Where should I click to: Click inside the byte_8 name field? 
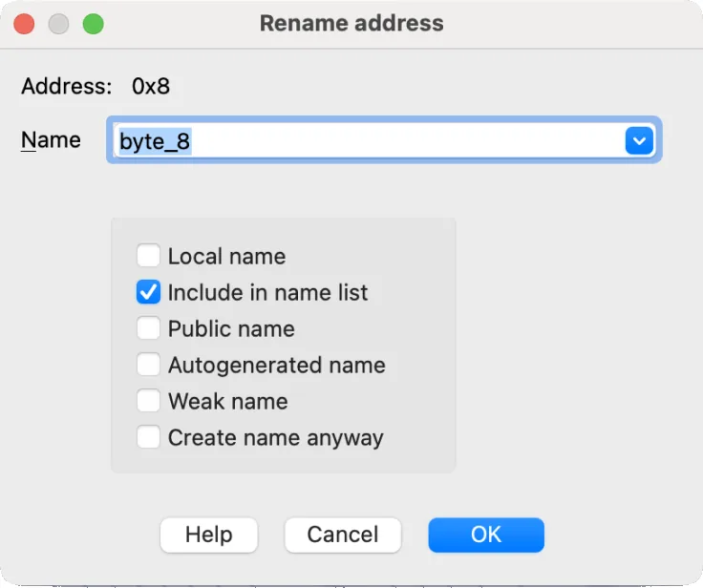coord(369,140)
